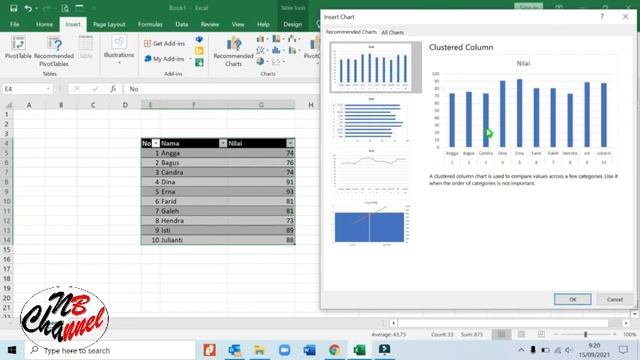Switch to the Data tab

click(182, 24)
